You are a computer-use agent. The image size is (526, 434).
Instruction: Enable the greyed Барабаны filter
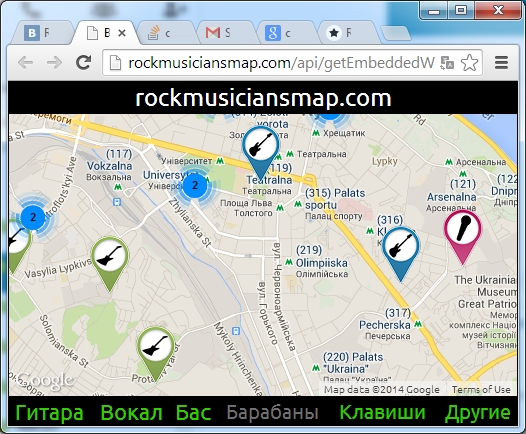coord(272,412)
